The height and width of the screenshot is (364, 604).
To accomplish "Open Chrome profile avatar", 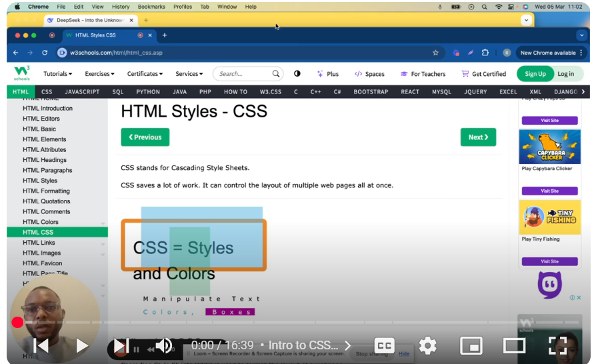I will (x=507, y=53).
